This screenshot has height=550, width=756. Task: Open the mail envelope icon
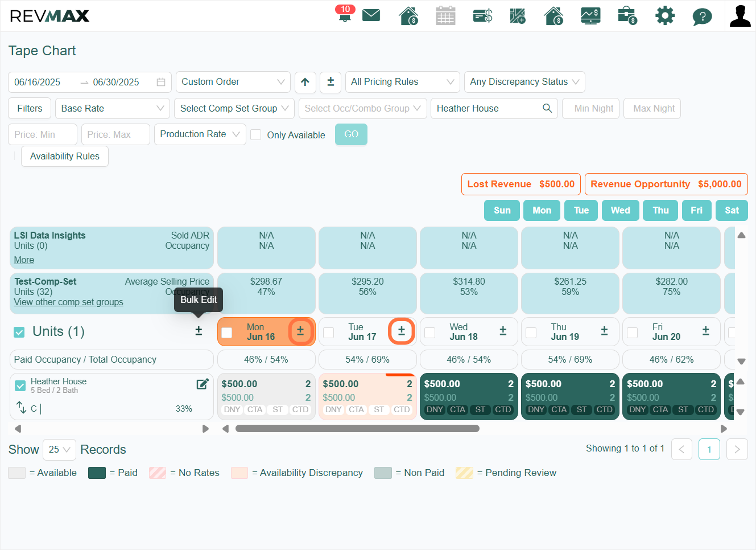371,15
